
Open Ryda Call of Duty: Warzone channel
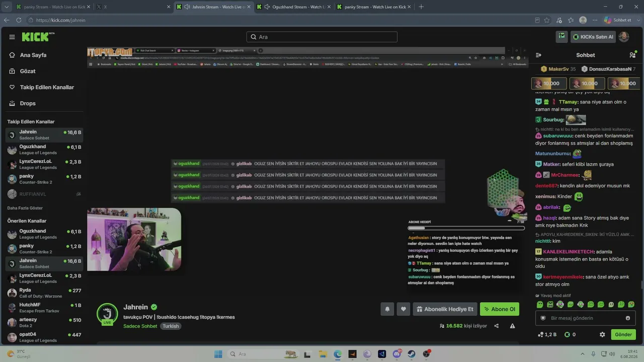point(44,293)
